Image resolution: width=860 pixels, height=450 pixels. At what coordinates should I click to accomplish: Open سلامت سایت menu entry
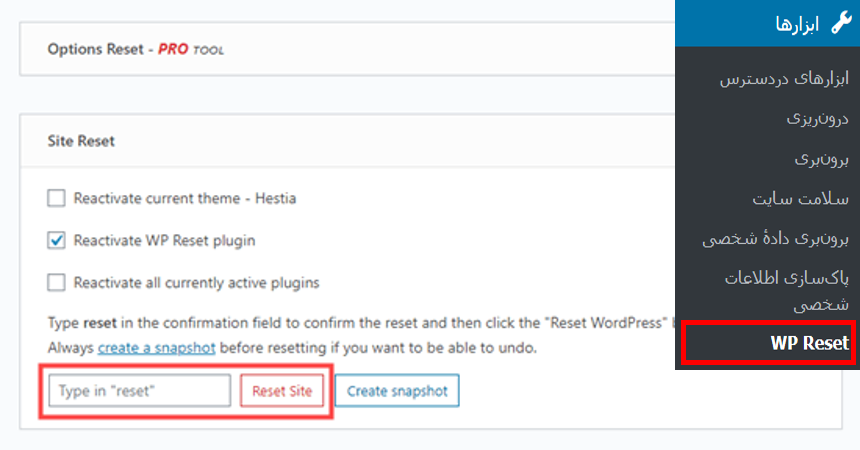pyautogui.click(x=800, y=198)
